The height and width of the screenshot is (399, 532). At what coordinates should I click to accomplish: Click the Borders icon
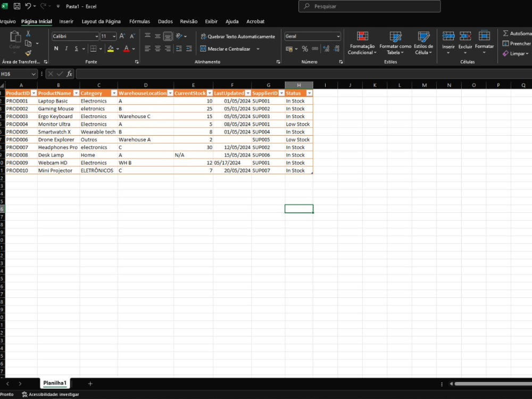click(93, 48)
